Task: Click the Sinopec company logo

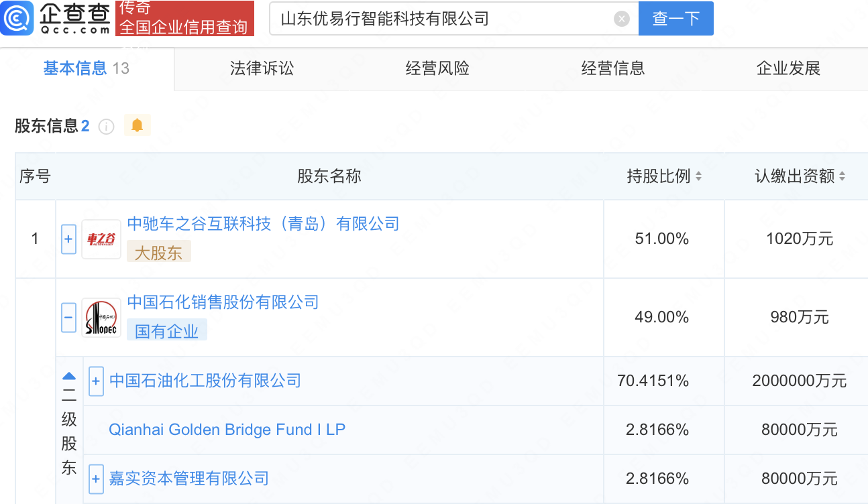Action: coord(101,318)
